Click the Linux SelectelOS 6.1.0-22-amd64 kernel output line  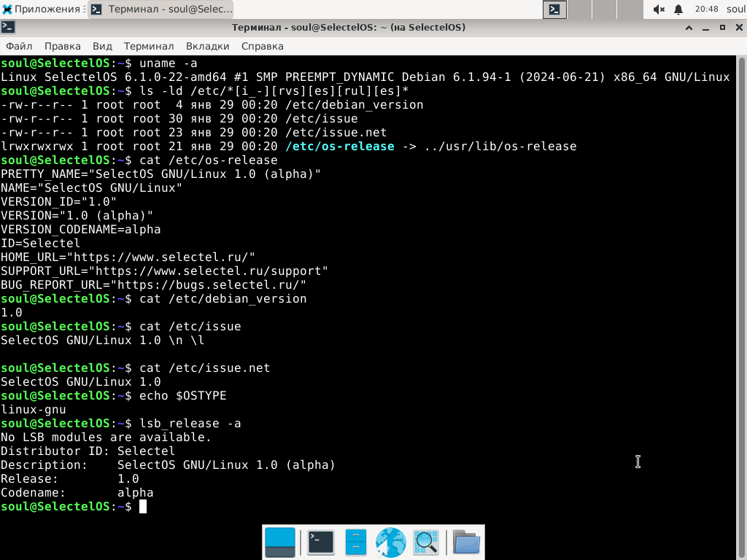365,77
